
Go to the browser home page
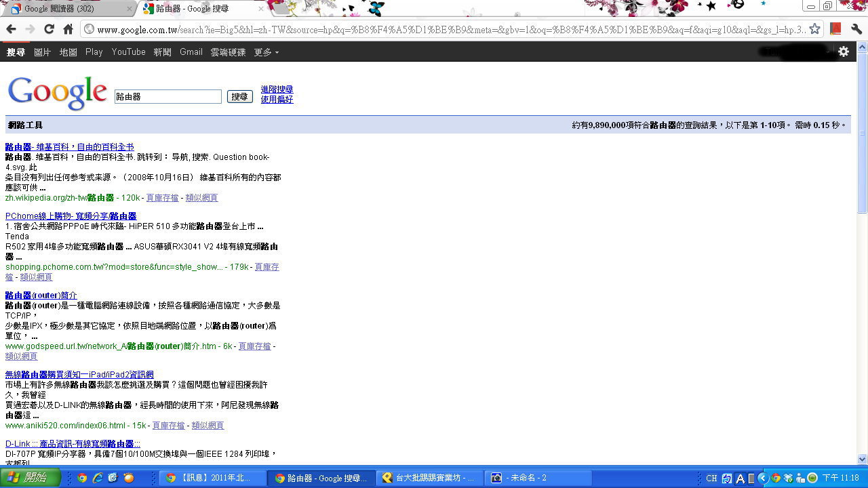[x=68, y=29]
